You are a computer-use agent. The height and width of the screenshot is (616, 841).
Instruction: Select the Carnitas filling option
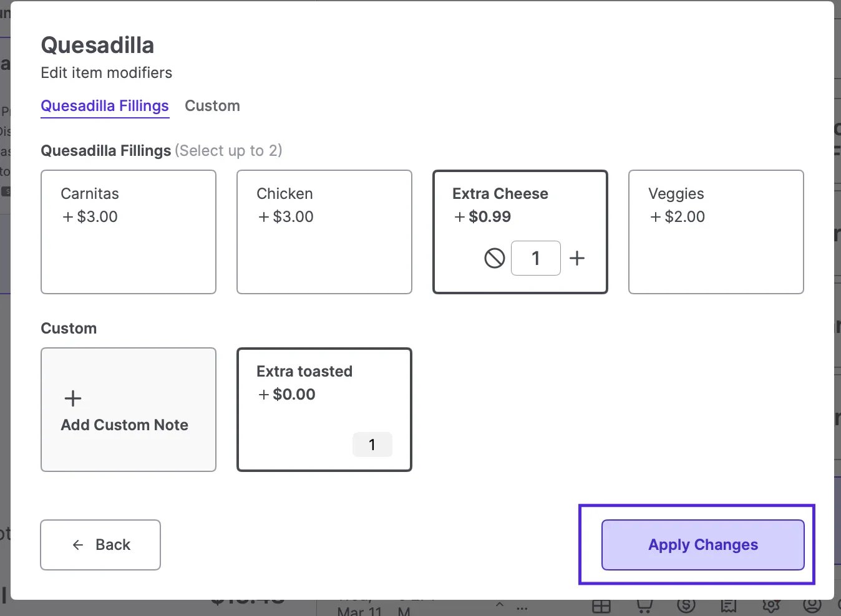pos(129,232)
